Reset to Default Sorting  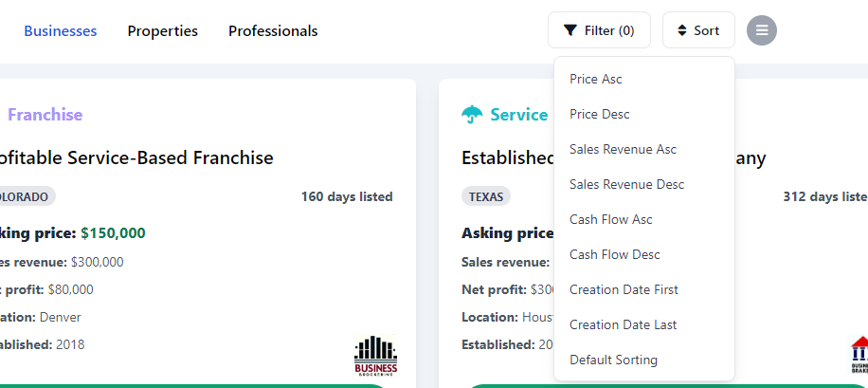(x=613, y=360)
